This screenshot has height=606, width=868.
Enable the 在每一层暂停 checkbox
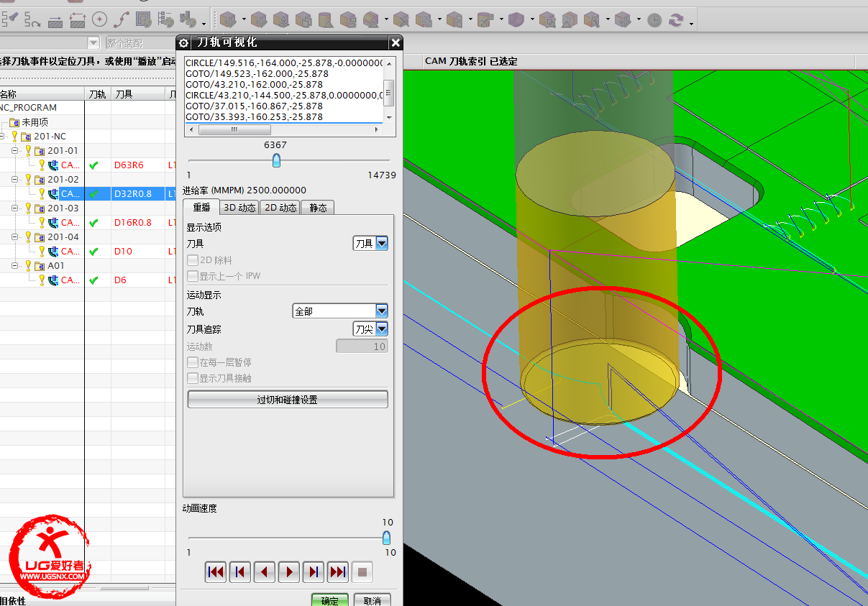[193, 362]
